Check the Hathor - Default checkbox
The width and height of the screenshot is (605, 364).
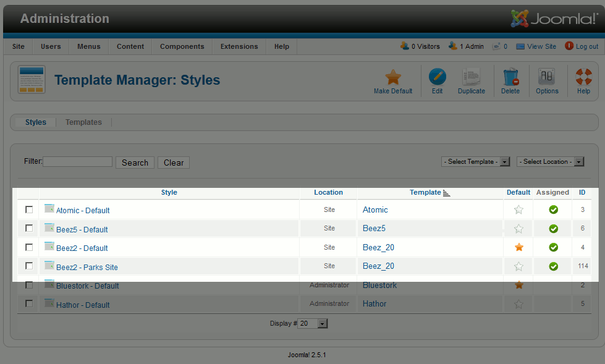tap(29, 304)
